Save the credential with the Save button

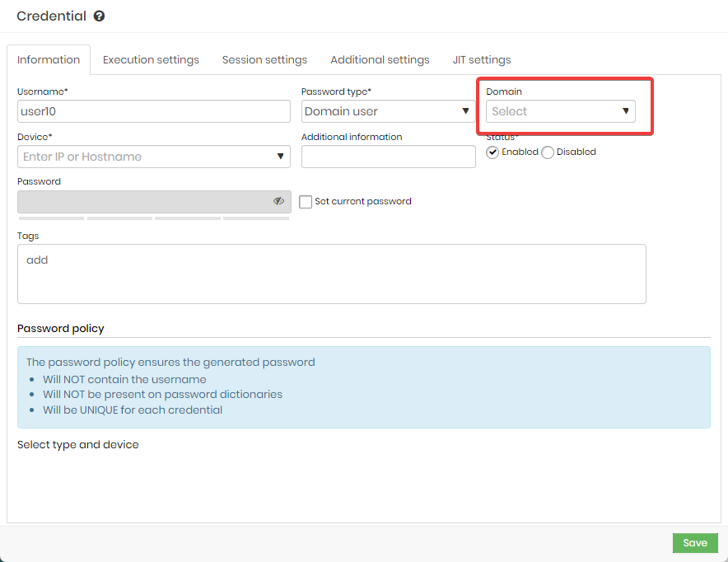click(x=695, y=543)
